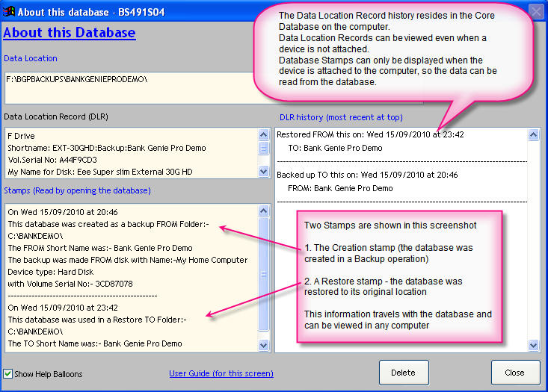Viewport: 548px width, 392px height.
Task: Select the 'Vol.Serial No: A44F9CD3' line
Action: 52,160
